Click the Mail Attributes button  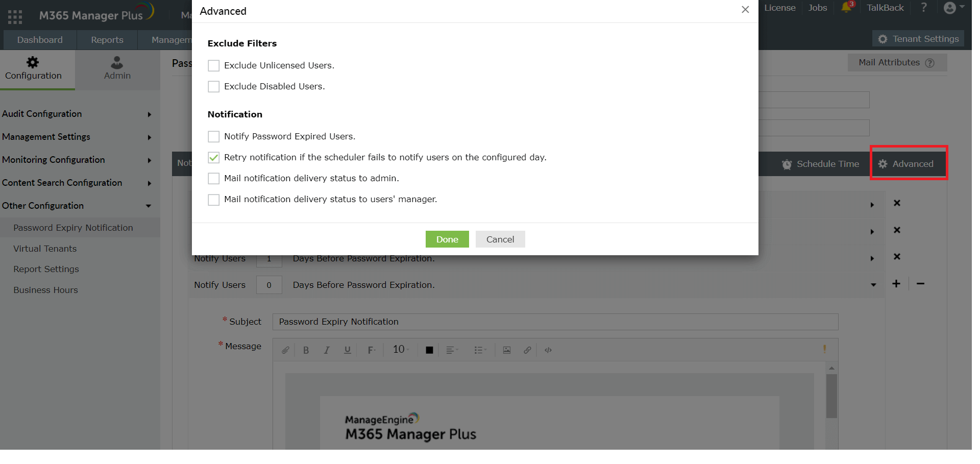(x=897, y=63)
